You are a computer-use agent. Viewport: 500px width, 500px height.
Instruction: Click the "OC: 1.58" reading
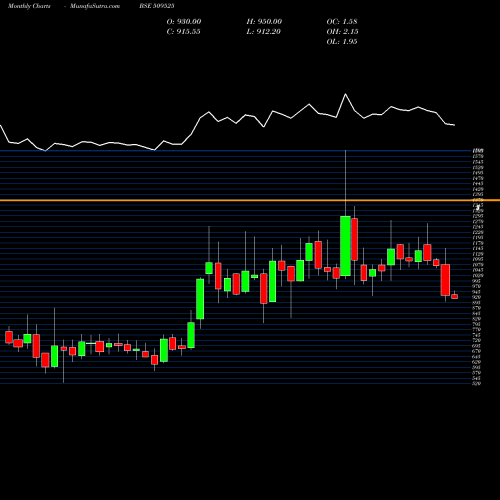(342, 22)
